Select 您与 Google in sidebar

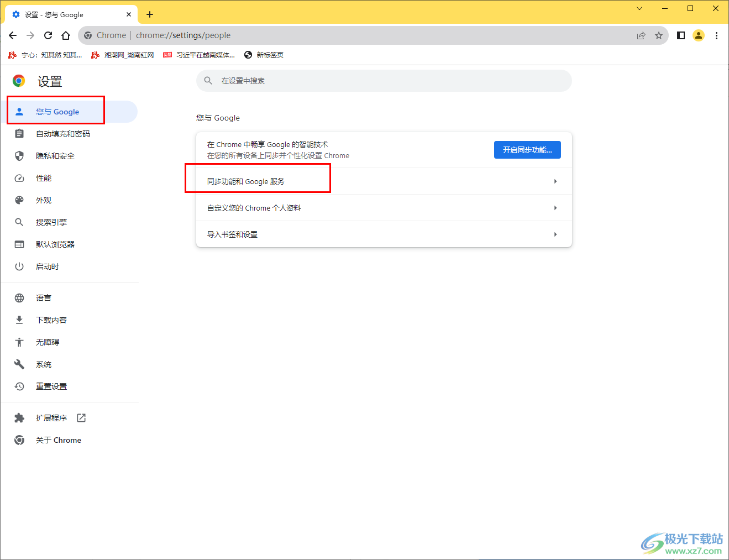69,112
